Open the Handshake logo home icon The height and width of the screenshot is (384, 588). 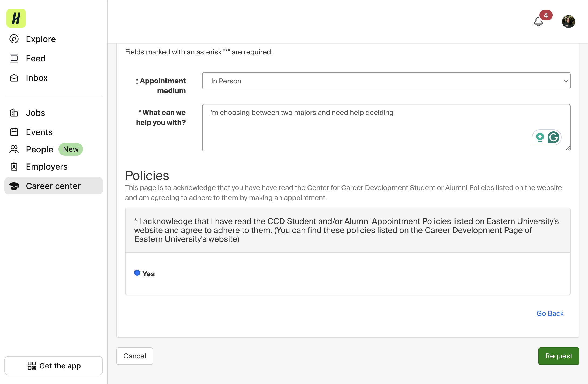point(16,18)
